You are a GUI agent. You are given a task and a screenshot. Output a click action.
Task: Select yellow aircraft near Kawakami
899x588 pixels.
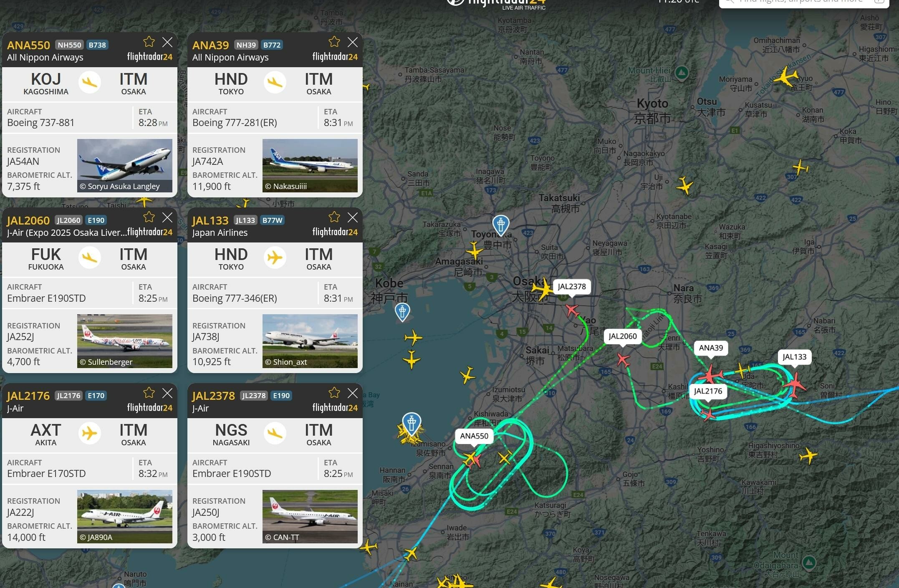tap(808, 456)
